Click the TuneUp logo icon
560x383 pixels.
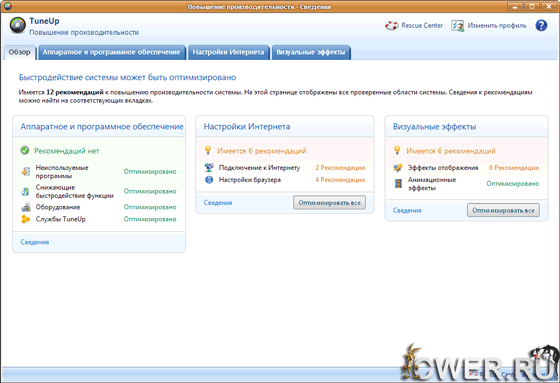[18, 25]
